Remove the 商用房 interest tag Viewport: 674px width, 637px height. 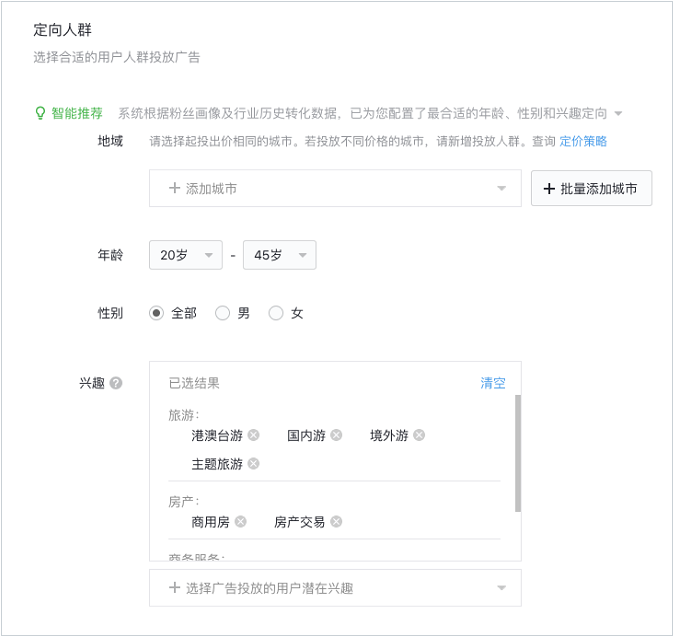point(240,521)
